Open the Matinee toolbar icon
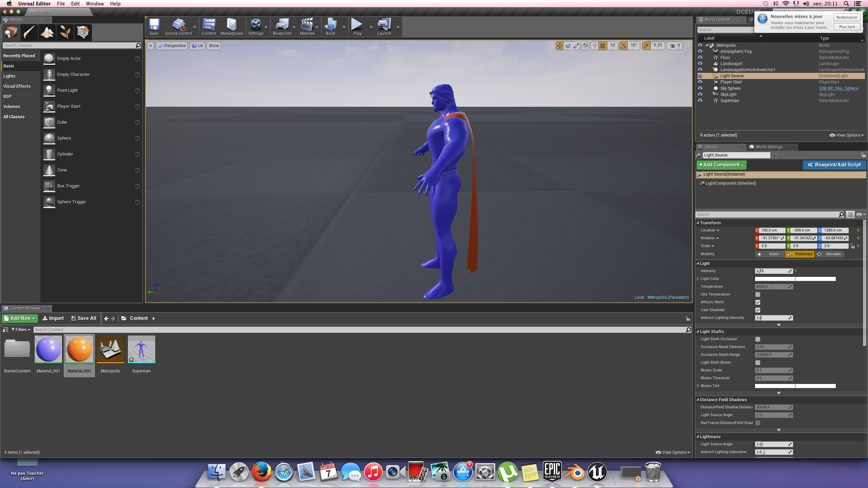Viewport: 868px width, 488px height. point(307,27)
